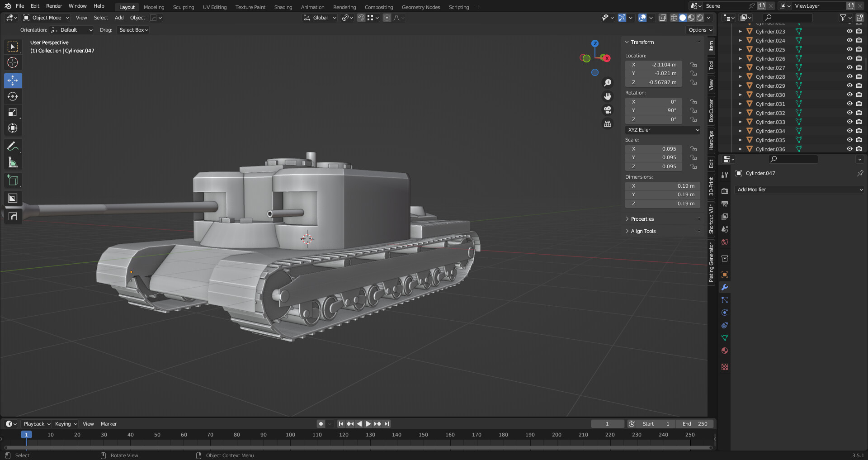The height and width of the screenshot is (460, 868).
Task: Select the Rotate tool
Action: click(x=13, y=96)
